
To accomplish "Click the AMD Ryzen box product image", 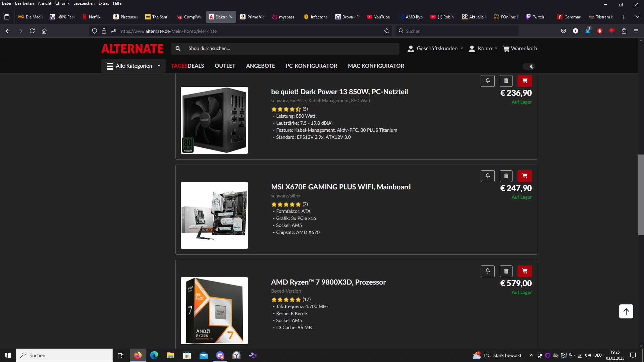I will tap(214, 311).
